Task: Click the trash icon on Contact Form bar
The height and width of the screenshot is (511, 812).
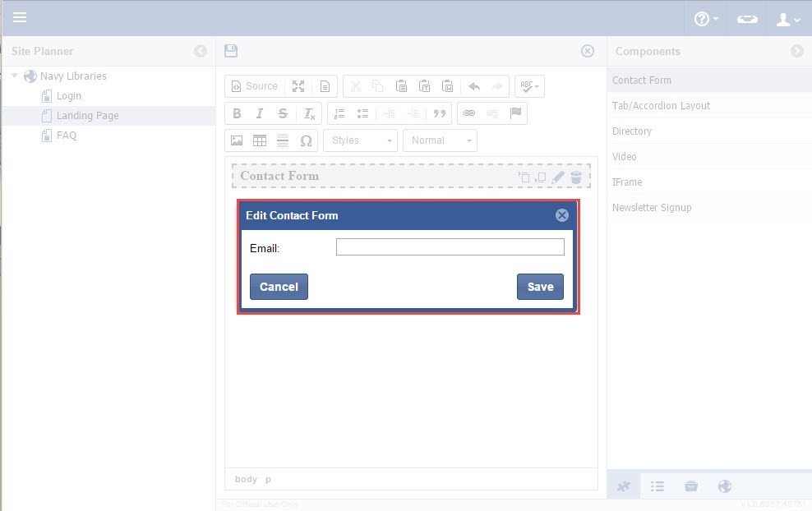Action: 576,177
